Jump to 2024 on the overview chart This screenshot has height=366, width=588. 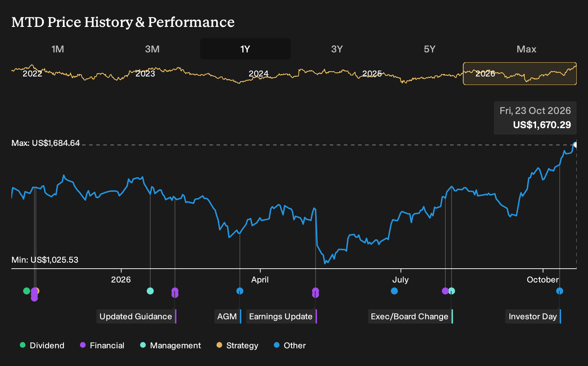[x=259, y=74]
